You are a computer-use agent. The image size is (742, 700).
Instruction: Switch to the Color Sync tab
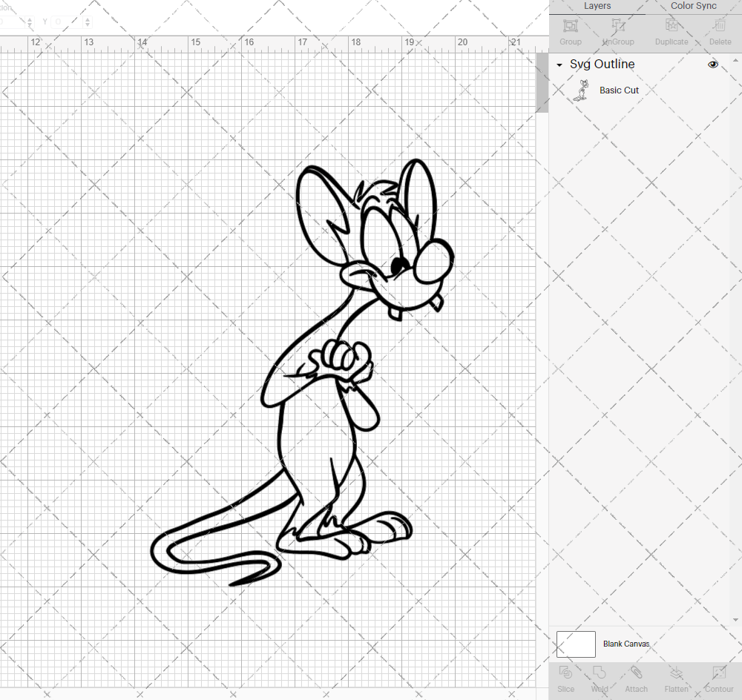coord(693,6)
